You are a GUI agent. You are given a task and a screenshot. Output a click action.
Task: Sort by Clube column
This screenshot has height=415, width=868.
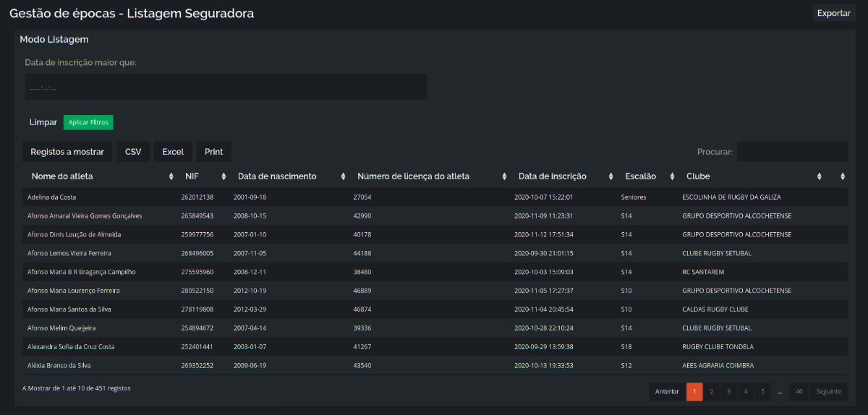tap(752, 176)
